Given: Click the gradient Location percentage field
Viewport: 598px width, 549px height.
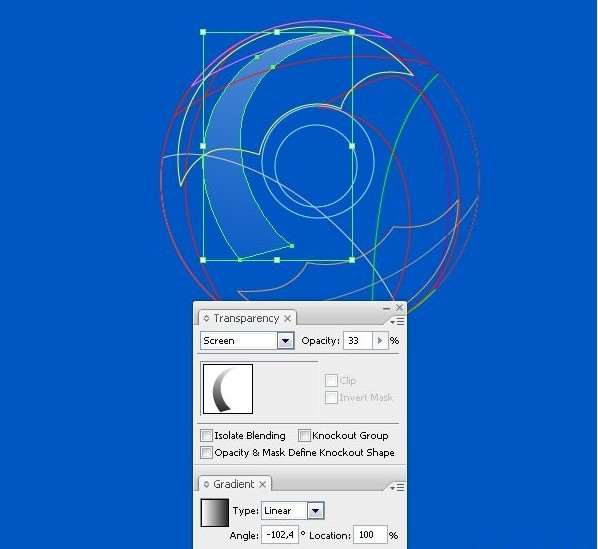Looking at the screenshot, I should point(370,535).
